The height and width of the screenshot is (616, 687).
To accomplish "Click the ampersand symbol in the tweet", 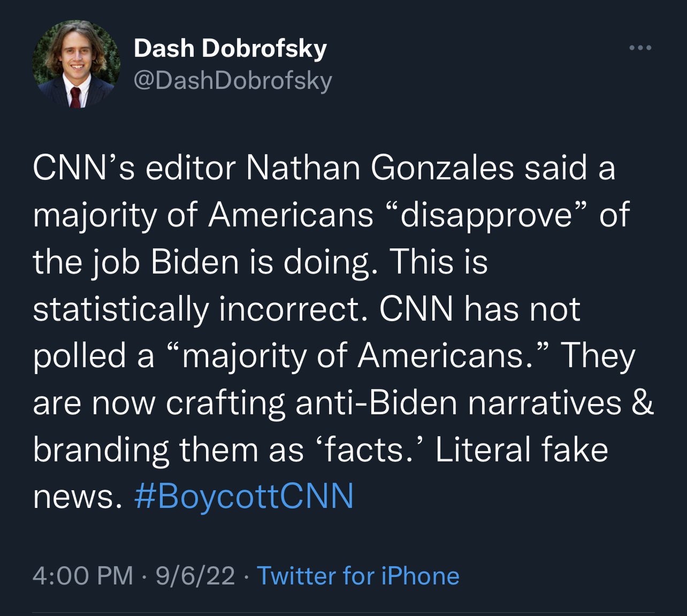I will [643, 403].
